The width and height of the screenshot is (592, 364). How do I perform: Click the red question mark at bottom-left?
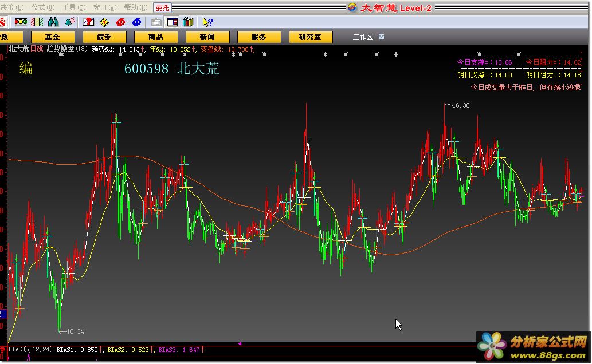point(3,350)
